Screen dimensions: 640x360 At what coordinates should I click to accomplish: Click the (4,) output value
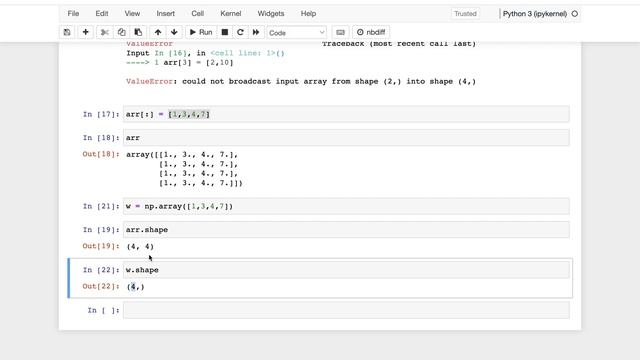click(x=136, y=287)
